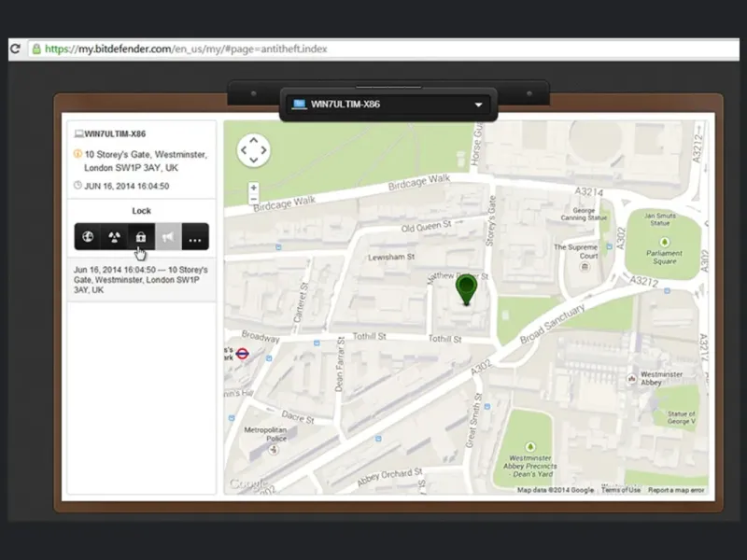Zoom out the map with minus button
This screenshot has width=747, height=560.
[x=253, y=200]
